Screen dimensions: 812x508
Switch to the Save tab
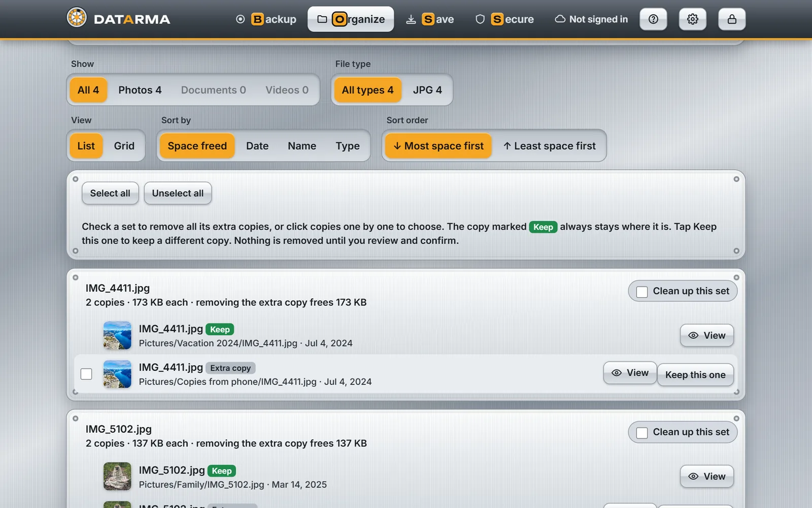coord(430,19)
